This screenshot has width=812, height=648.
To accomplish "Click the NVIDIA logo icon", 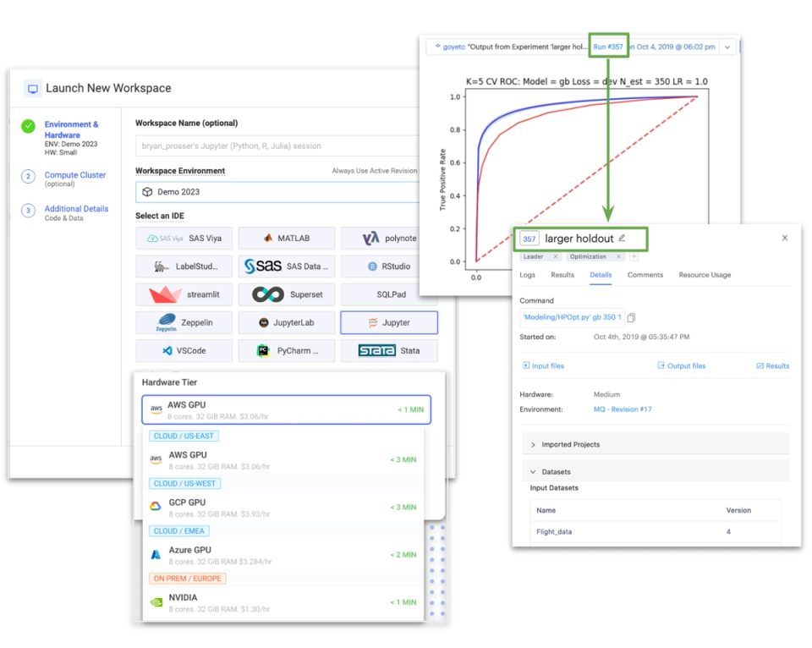I will click(x=156, y=602).
